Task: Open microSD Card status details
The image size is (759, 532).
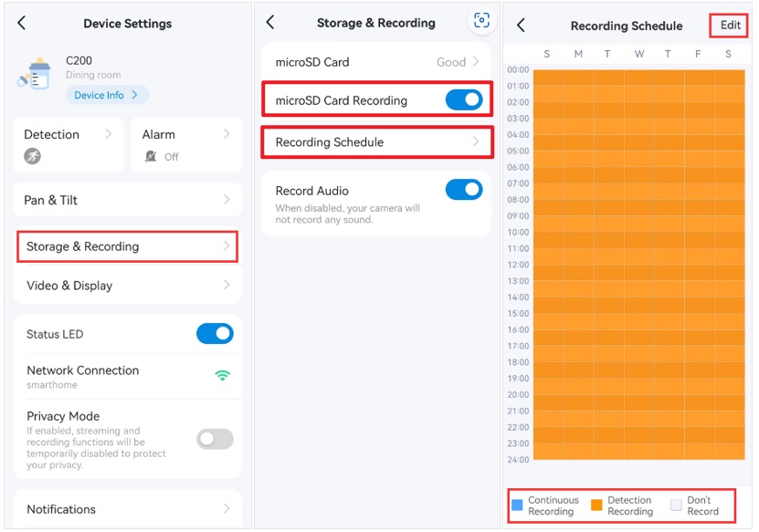Action: (377, 62)
